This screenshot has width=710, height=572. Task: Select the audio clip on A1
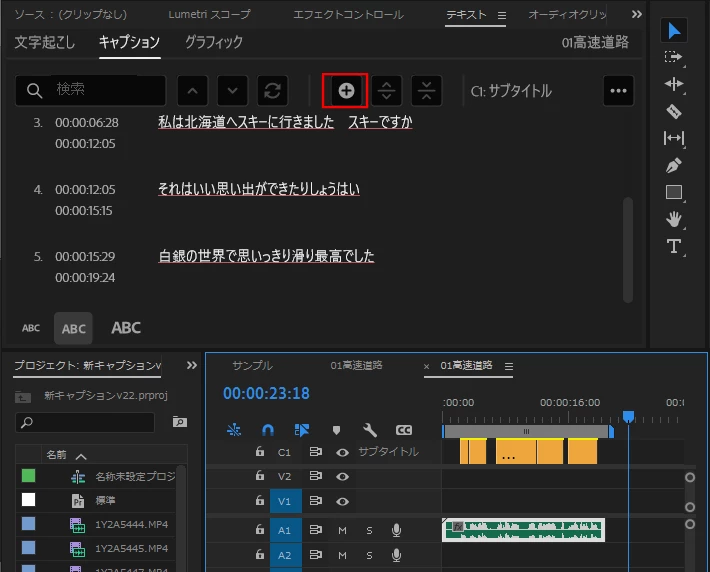click(x=523, y=530)
